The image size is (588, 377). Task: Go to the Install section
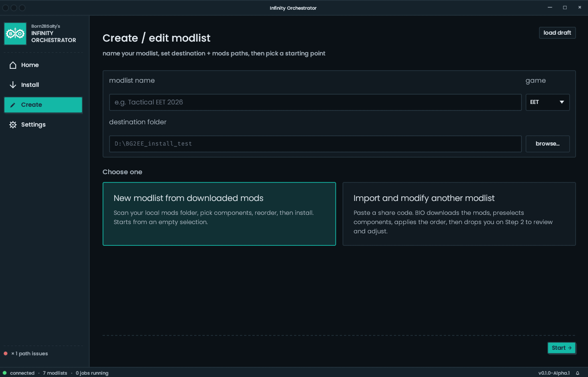tap(43, 85)
